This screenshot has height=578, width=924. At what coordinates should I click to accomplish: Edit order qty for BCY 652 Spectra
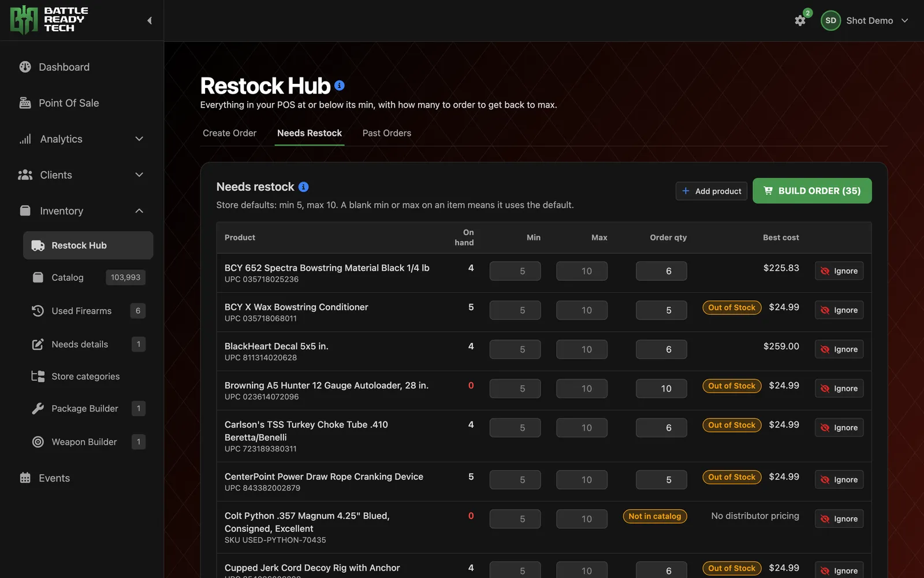tap(661, 271)
